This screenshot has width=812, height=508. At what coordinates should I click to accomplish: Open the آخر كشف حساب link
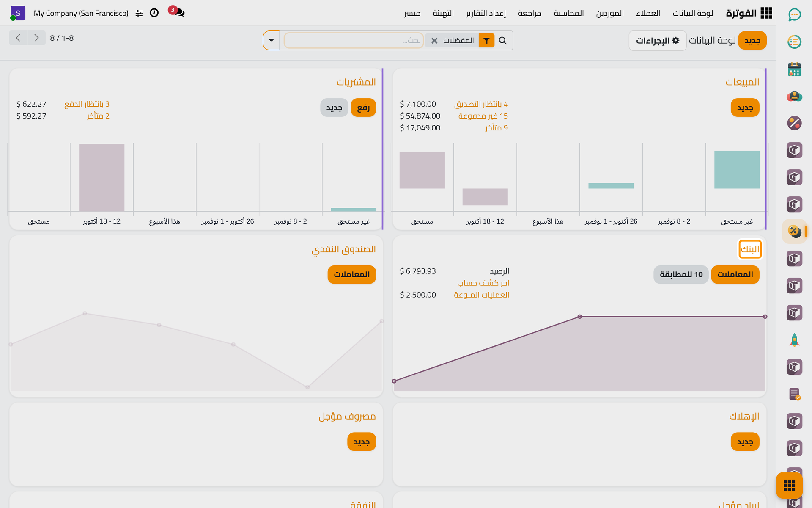tap(483, 283)
